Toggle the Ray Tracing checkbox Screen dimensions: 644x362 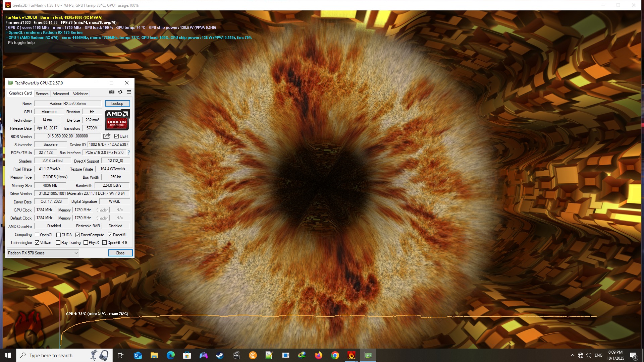58,243
